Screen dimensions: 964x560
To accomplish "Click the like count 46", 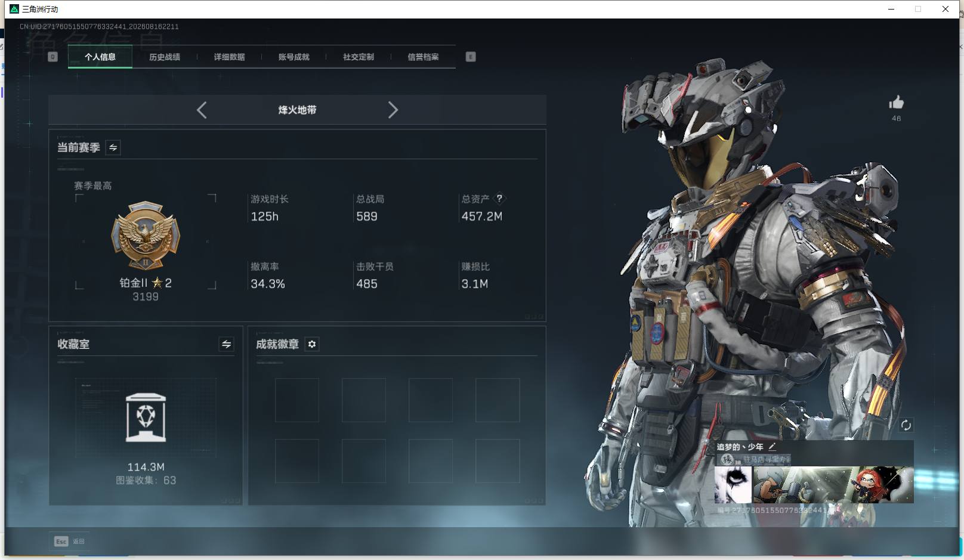I will point(896,118).
